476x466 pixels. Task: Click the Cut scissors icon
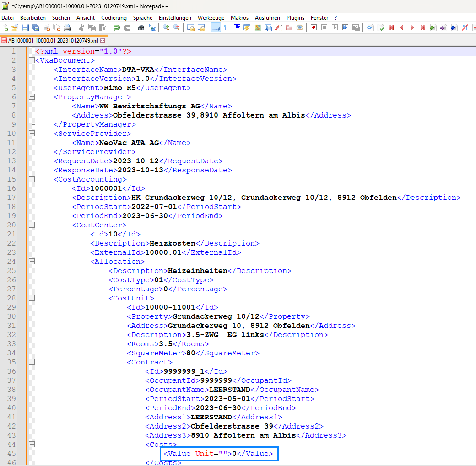81,28
